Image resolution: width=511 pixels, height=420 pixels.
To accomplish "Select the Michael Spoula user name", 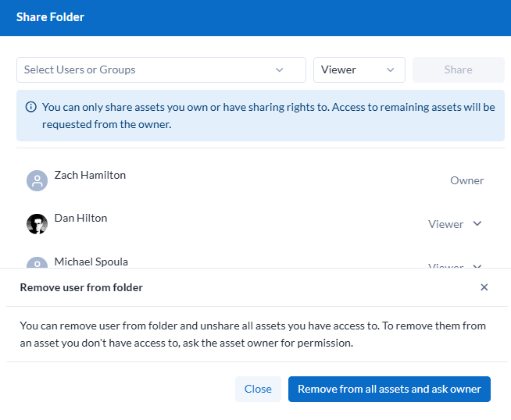I will (x=91, y=262).
